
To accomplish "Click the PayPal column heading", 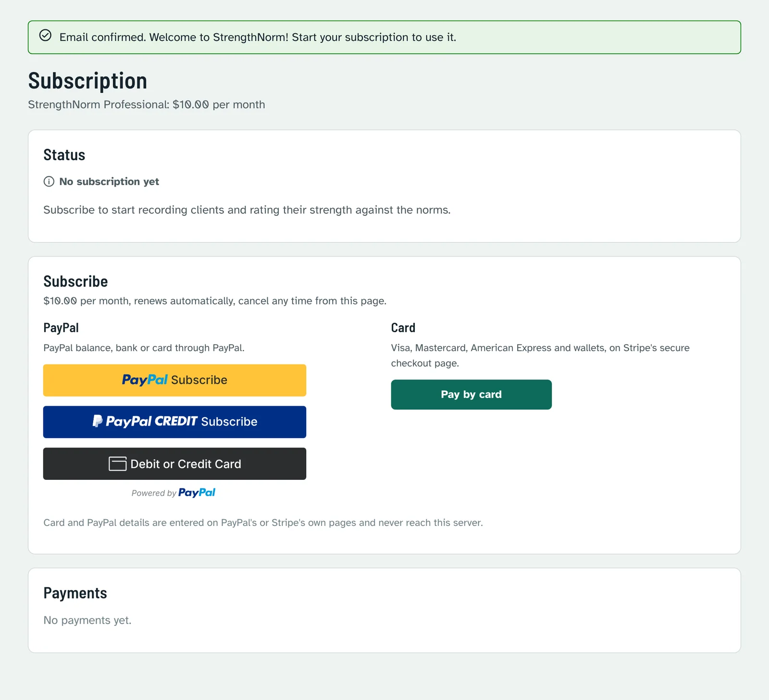I will click(61, 328).
